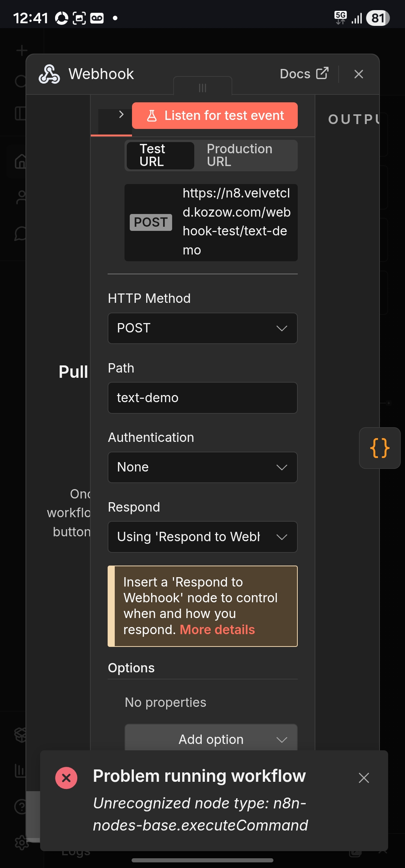
Task: Click the red error icon in notification
Action: [x=66, y=778]
